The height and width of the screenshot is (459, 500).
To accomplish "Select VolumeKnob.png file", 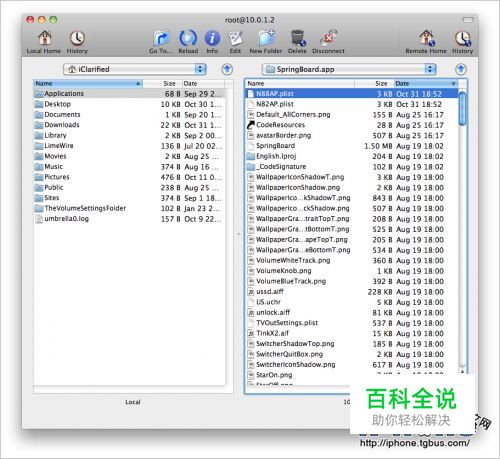I will [352, 271].
